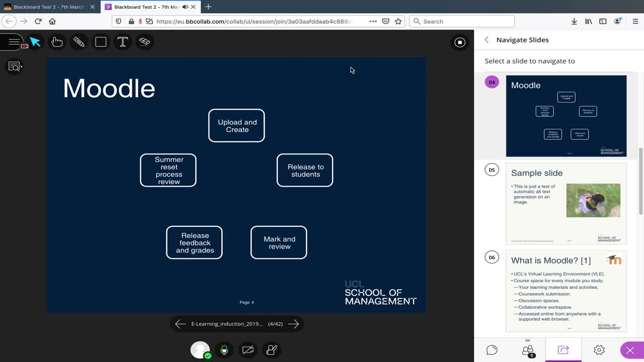The height and width of the screenshot is (362, 644).
Task: Toggle the microphone audio
Action: point(224,350)
